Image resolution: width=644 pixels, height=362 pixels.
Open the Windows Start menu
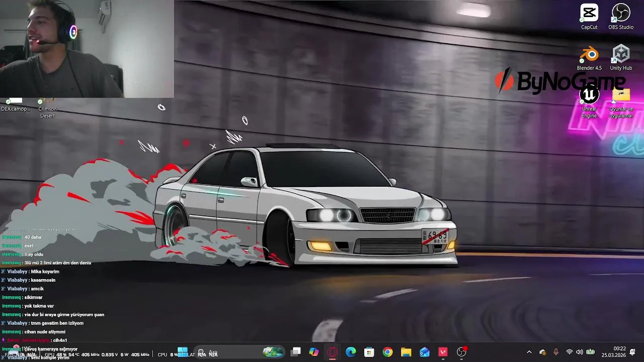coord(183,352)
